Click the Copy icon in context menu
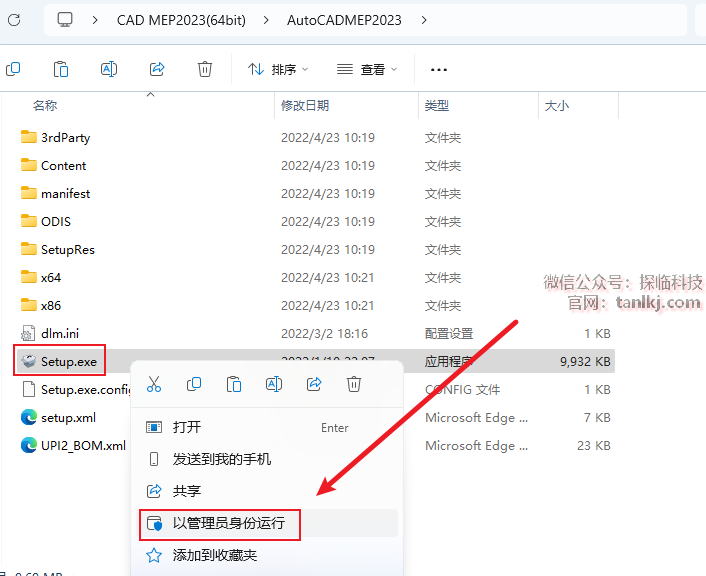 coord(194,384)
